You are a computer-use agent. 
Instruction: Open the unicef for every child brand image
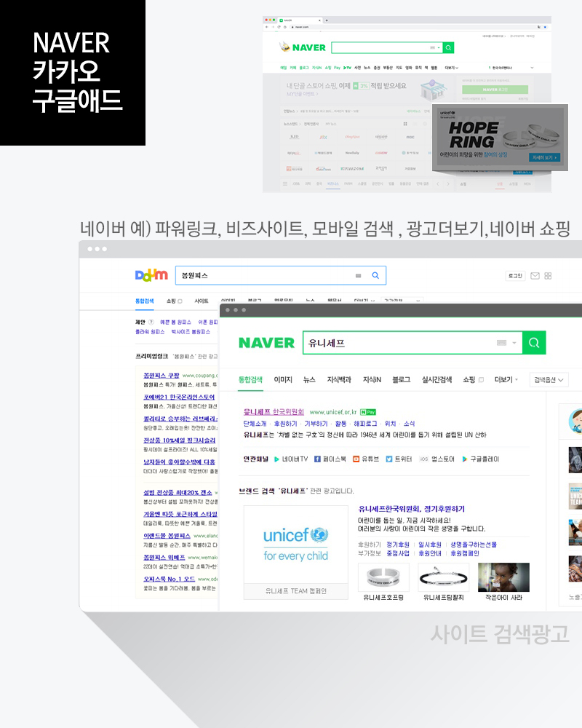point(295,544)
